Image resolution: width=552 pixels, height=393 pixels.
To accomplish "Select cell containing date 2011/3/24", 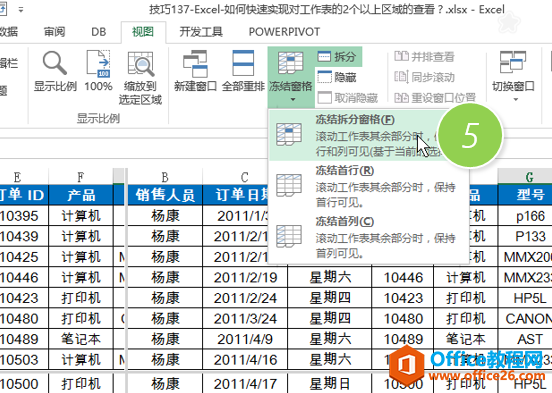I will tap(245, 318).
